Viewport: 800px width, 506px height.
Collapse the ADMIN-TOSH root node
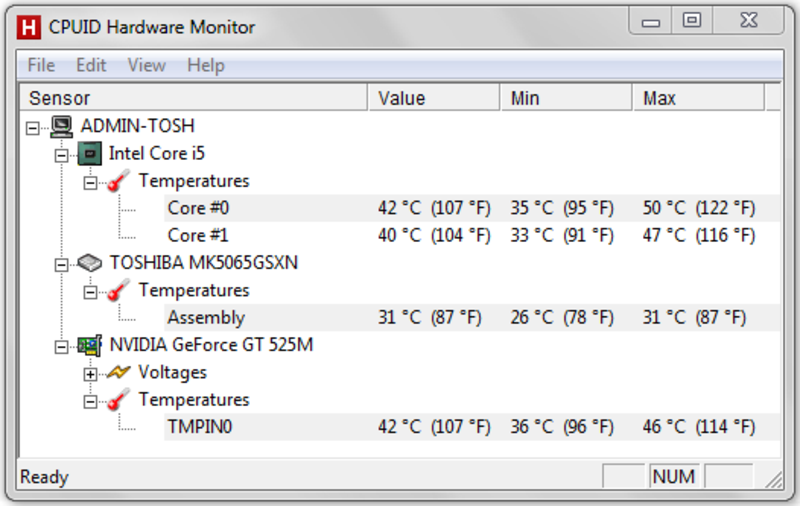pos(32,128)
